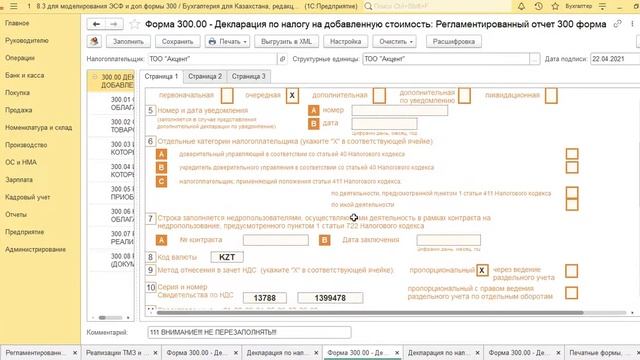The image size is (640, 360).
Task: Click Сохранить button
Action: coord(177,41)
